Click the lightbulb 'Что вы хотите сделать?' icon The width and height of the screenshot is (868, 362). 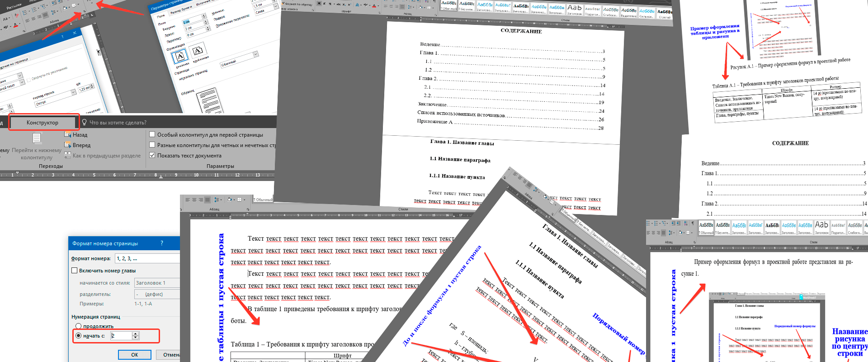tap(84, 123)
